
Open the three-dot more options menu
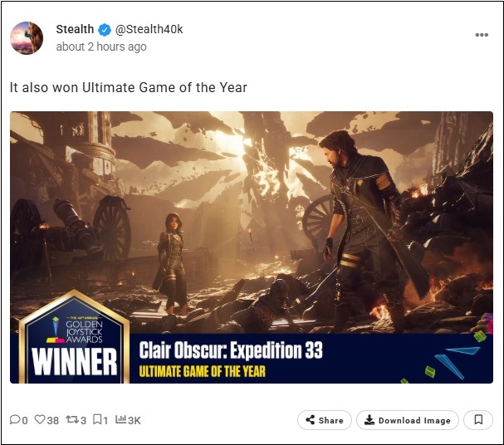[482, 35]
